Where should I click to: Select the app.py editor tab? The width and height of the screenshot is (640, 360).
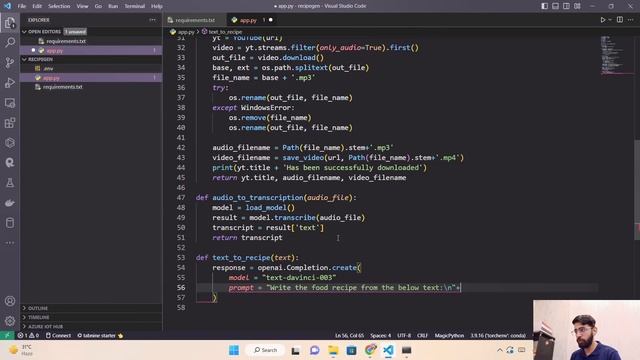[x=248, y=20]
